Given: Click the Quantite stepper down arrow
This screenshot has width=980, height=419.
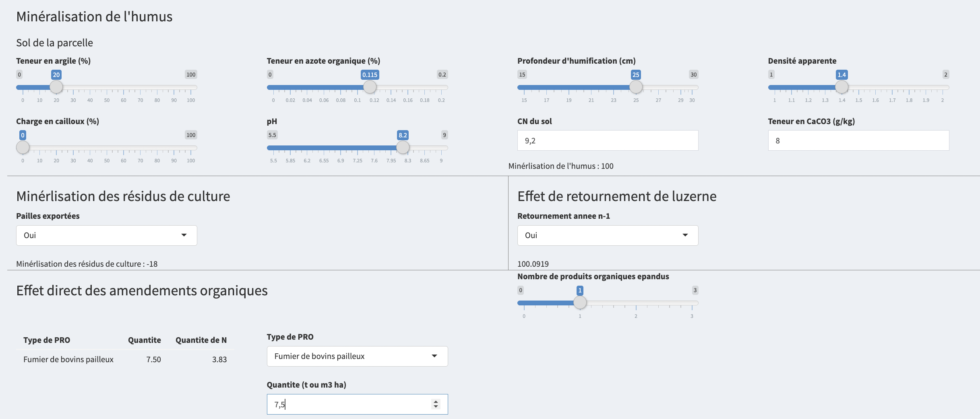Looking at the screenshot, I should coord(436,407).
